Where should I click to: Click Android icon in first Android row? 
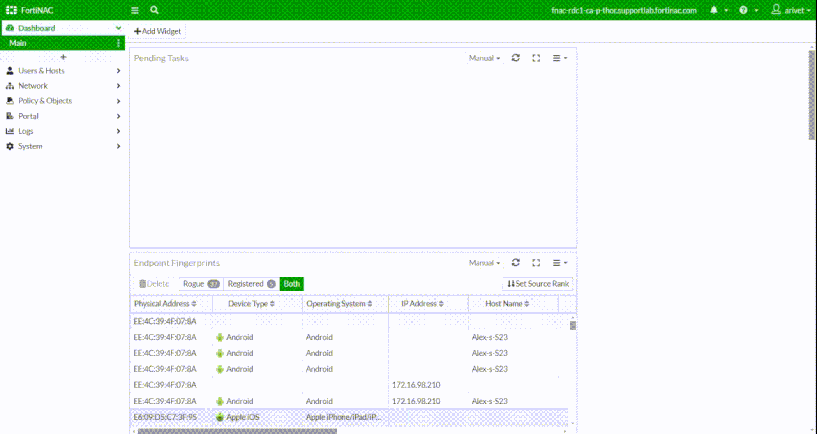click(x=220, y=338)
